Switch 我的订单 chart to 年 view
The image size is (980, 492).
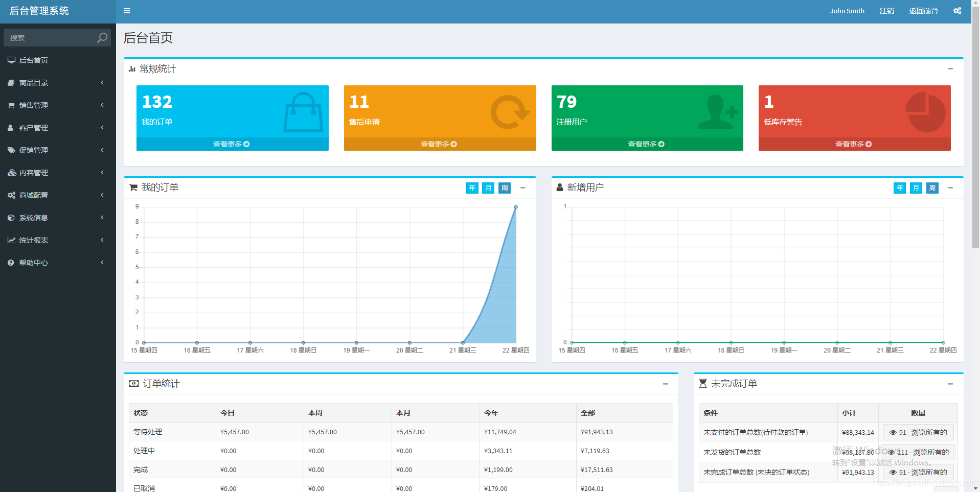tap(472, 188)
